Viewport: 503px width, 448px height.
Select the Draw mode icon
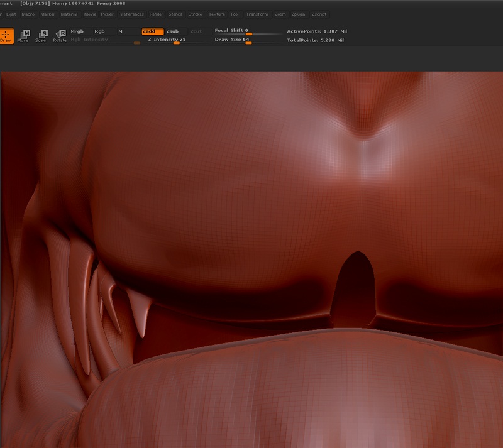(x=6, y=36)
